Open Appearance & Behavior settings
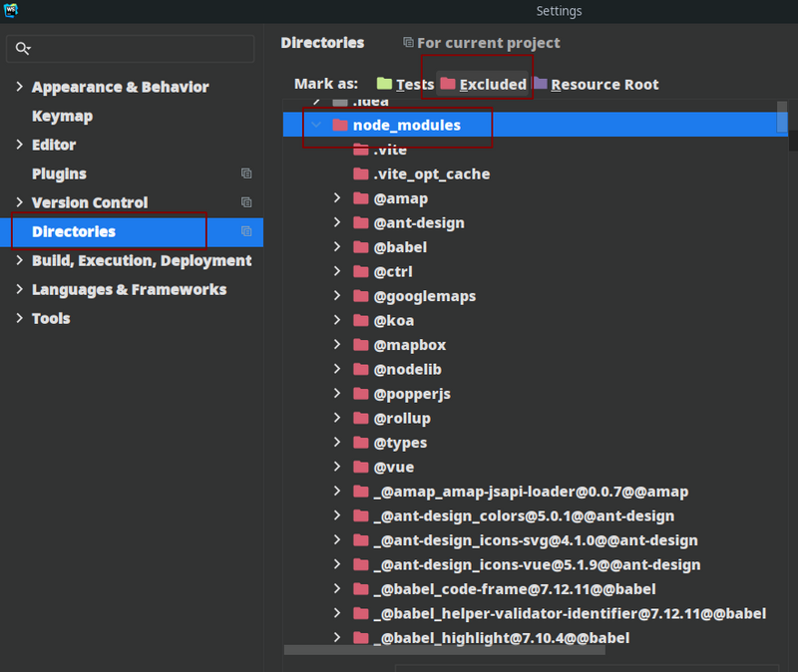Image resolution: width=798 pixels, height=672 pixels. 120,87
